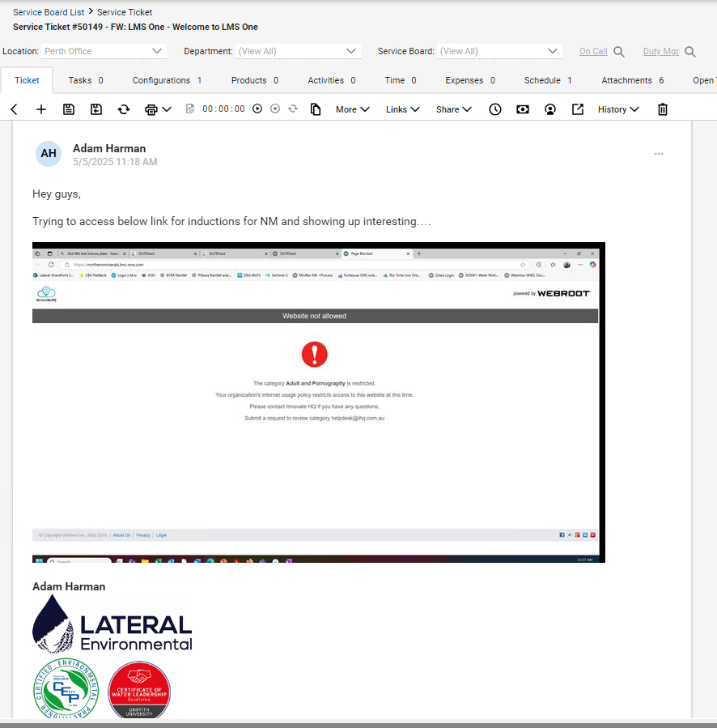This screenshot has width=717, height=728.
Task: Click the plus new ticket icon
Action: [x=41, y=109]
